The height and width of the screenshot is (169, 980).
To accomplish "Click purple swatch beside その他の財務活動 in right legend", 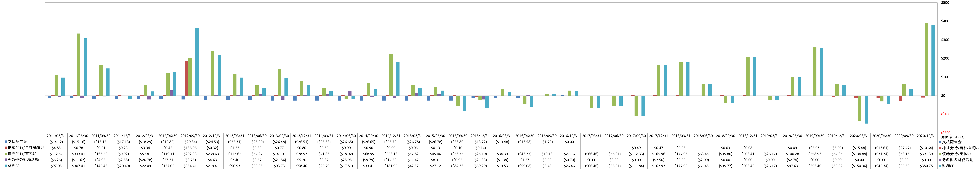I will pyautogui.click(x=940, y=160).
